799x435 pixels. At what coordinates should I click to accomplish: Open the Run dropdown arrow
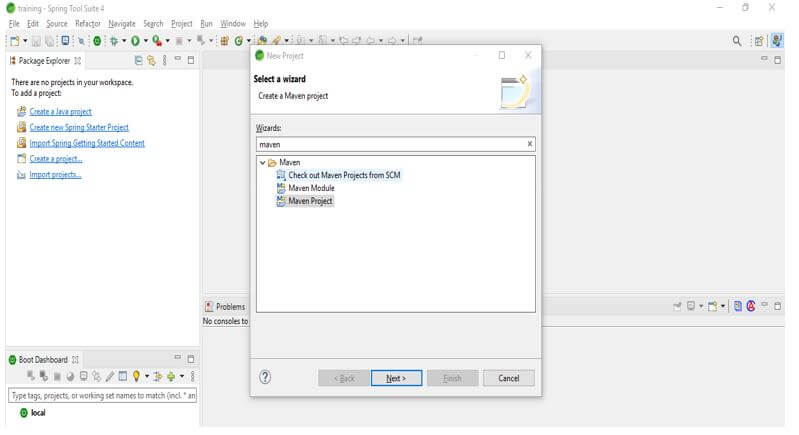pyautogui.click(x=146, y=41)
